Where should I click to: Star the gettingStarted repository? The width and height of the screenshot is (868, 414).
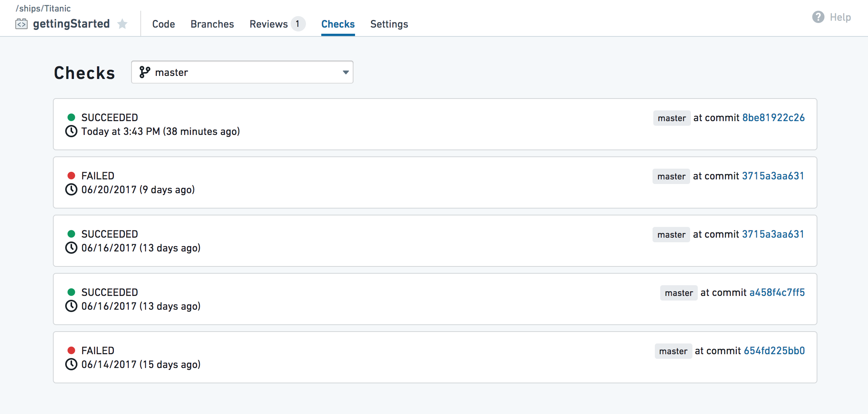122,24
